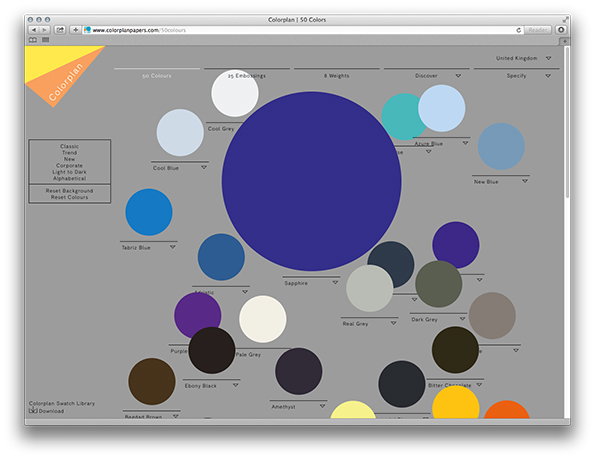Expand the Specify menu arrow
The height and width of the screenshot is (459, 595).
[548, 75]
